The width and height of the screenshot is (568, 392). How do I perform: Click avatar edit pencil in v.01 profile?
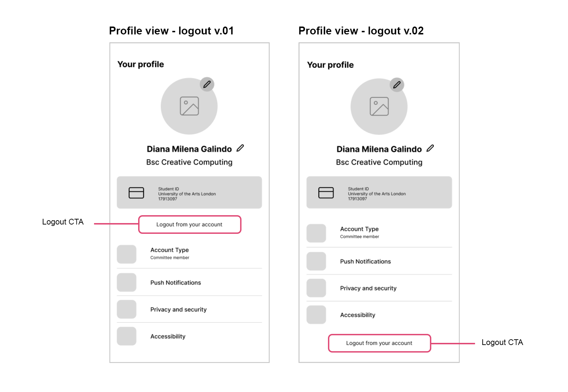point(207,84)
